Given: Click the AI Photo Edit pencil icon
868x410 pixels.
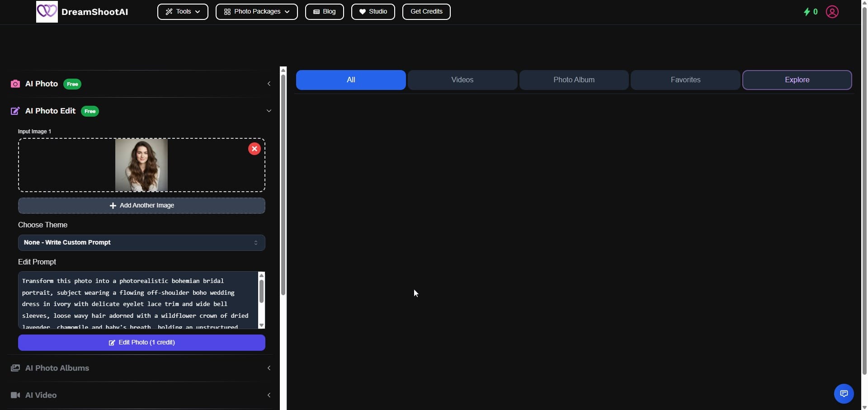Looking at the screenshot, I should 15,111.
